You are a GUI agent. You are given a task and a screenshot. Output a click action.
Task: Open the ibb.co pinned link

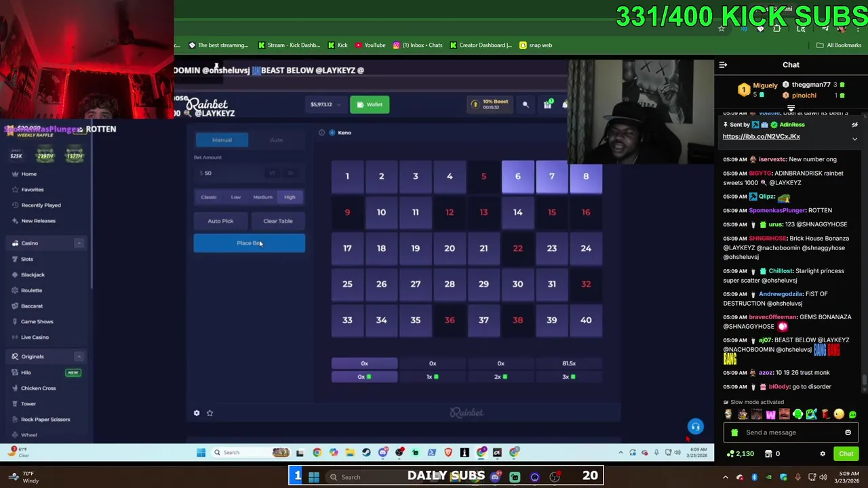761,137
